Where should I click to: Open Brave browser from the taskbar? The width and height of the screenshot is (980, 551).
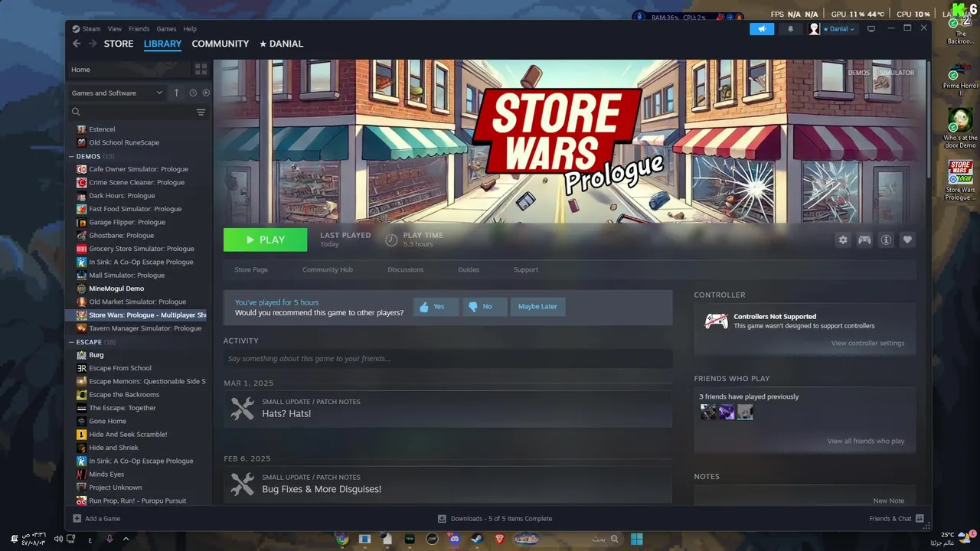(500, 539)
